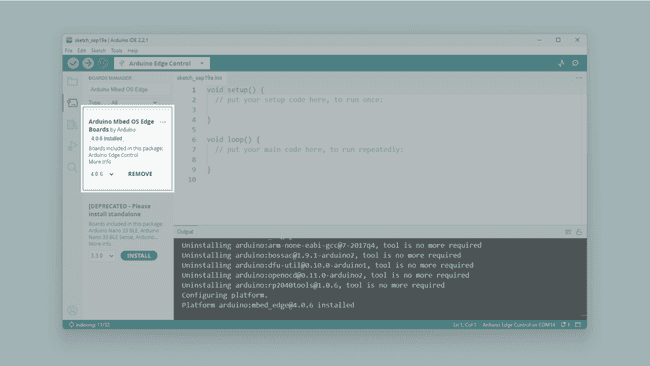650x366 pixels.
Task: Click the openocd uninstalling output line
Action: click(x=325, y=275)
